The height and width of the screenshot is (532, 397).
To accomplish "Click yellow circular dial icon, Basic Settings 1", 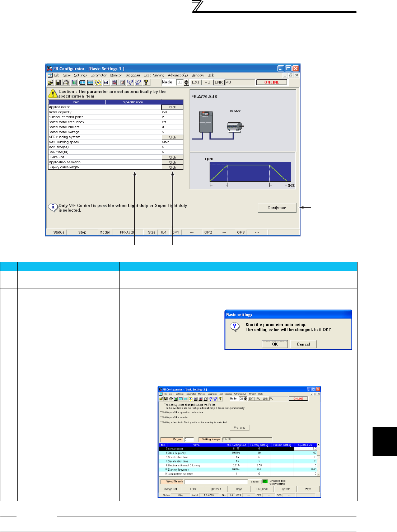I will click(98, 82).
